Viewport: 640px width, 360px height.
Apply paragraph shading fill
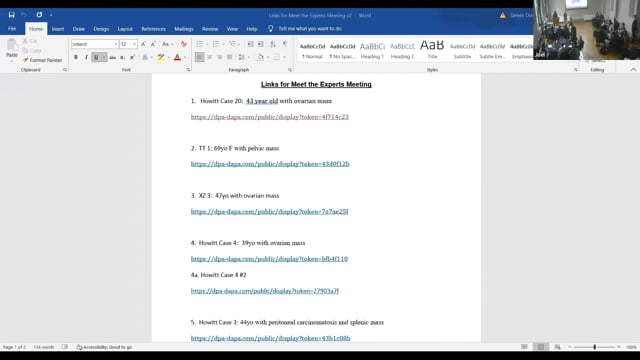[260, 57]
